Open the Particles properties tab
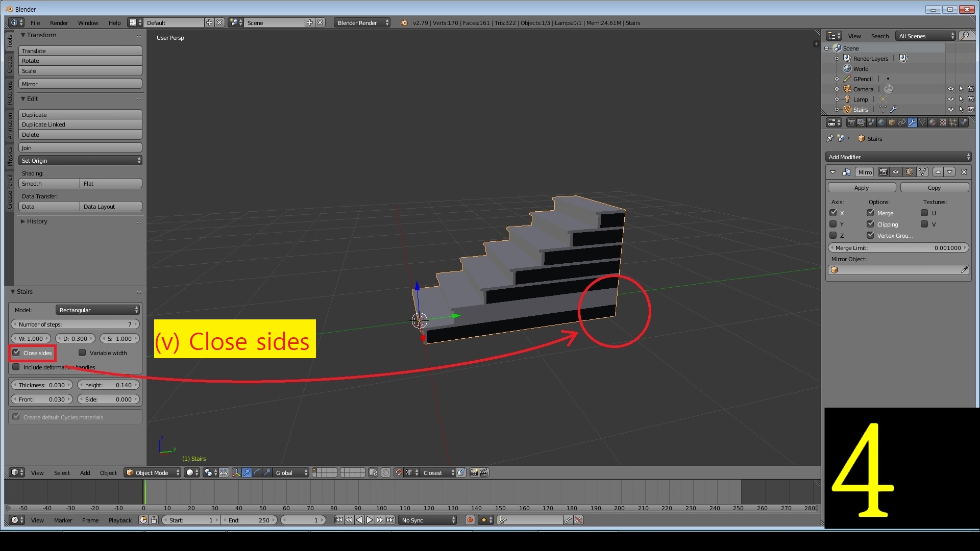 point(953,122)
